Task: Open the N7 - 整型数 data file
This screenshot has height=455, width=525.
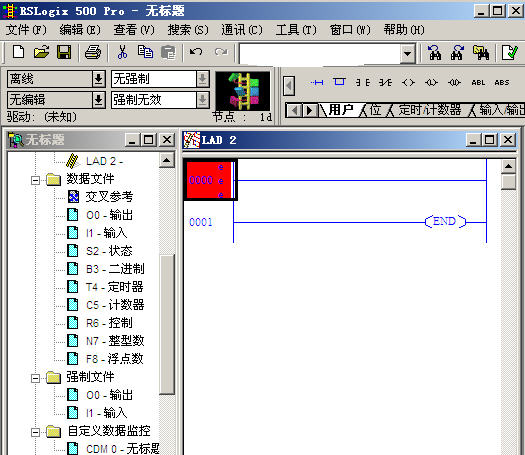Action: pos(106,341)
